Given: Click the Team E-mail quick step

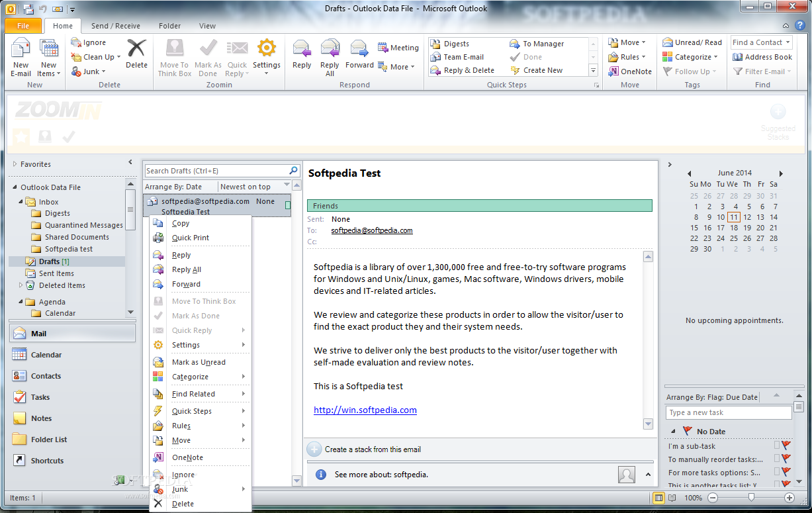Looking at the screenshot, I should (457, 57).
